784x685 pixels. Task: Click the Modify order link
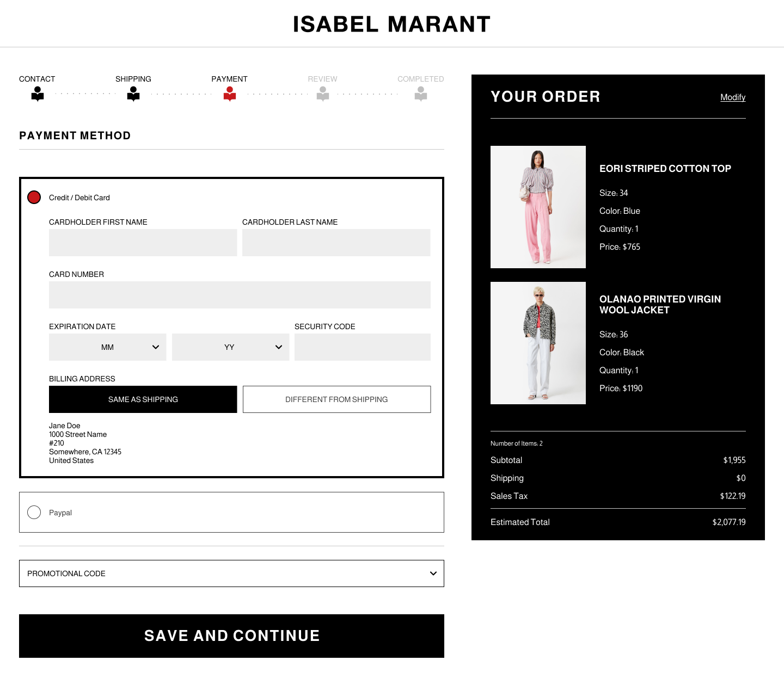click(x=733, y=97)
